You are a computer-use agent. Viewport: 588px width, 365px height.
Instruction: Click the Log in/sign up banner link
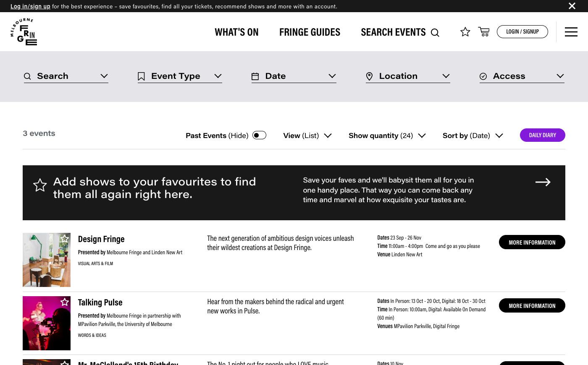coord(30,6)
